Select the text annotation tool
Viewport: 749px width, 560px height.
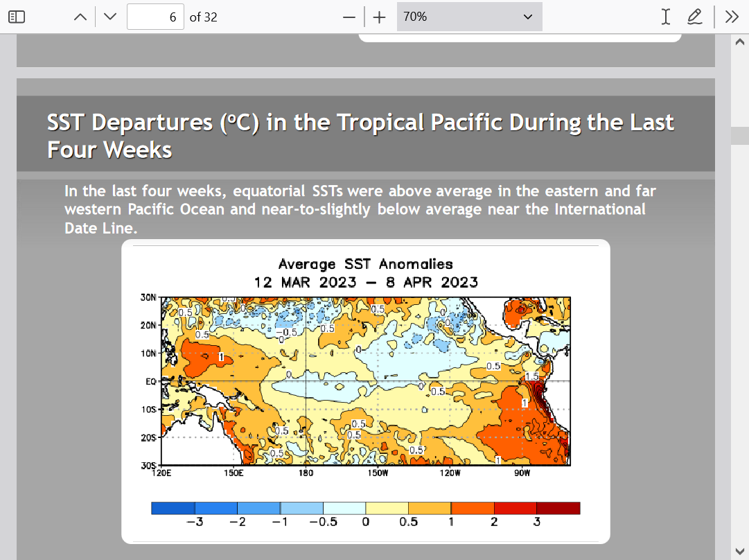[x=666, y=17]
